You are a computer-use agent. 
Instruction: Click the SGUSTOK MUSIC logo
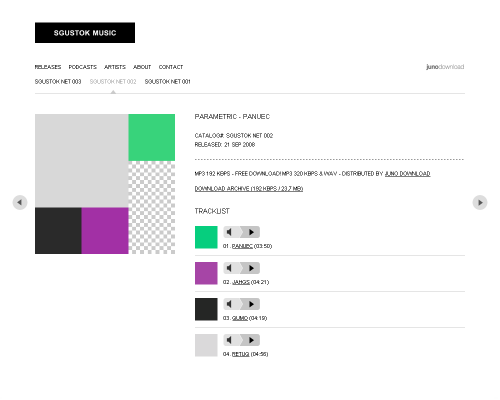(85, 33)
